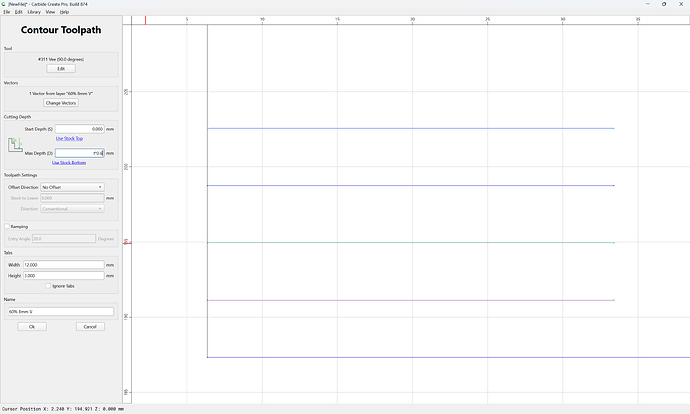Click the Use Stock Top link
Viewport: 690px width, 414px height.
pos(69,139)
